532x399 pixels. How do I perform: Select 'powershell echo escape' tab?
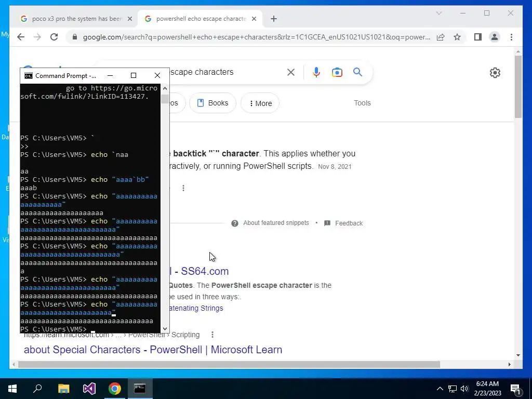[200, 19]
